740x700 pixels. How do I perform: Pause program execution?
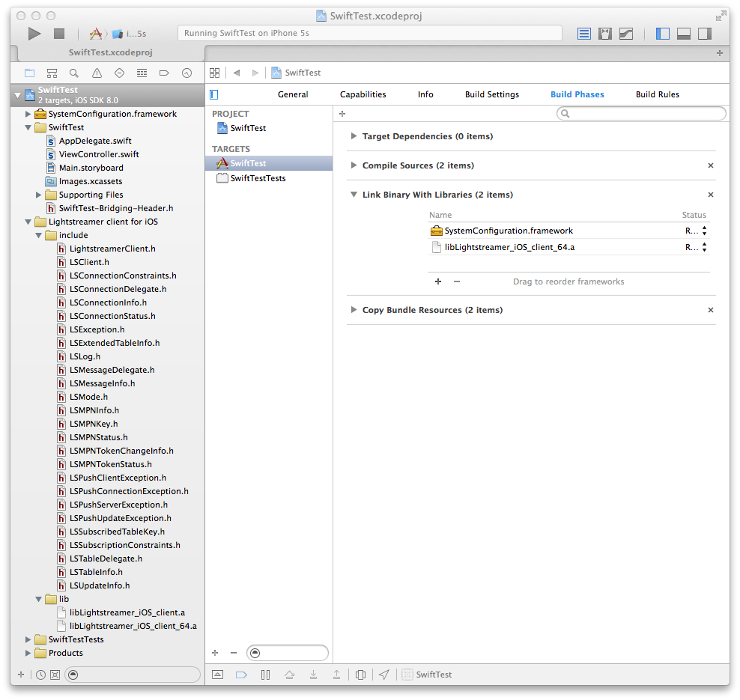click(x=266, y=675)
